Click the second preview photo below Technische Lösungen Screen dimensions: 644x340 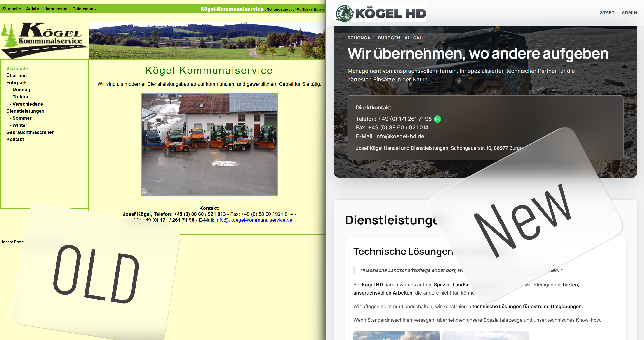(x=485, y=335)
